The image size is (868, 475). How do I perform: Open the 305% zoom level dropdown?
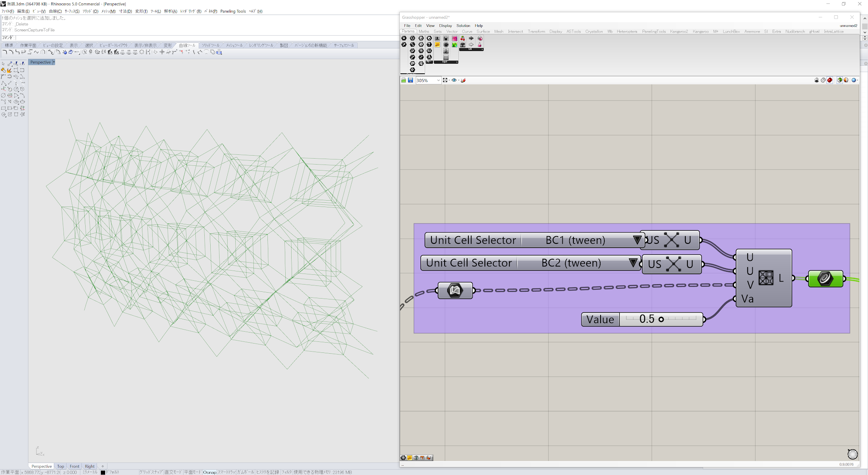coord(438,80)
